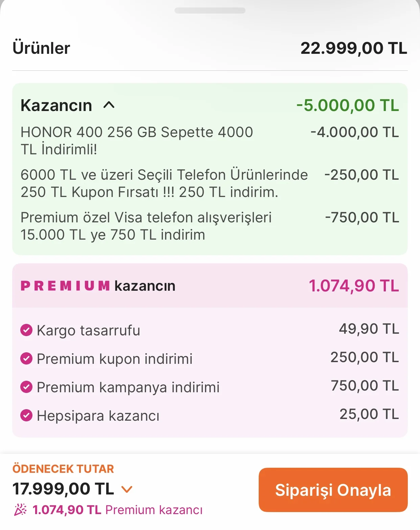The height and width of the screenshot is (530, 420).
Task: Collapse the Kazancın section chevron
Action: pyautogui.click(x=109, y=105)
